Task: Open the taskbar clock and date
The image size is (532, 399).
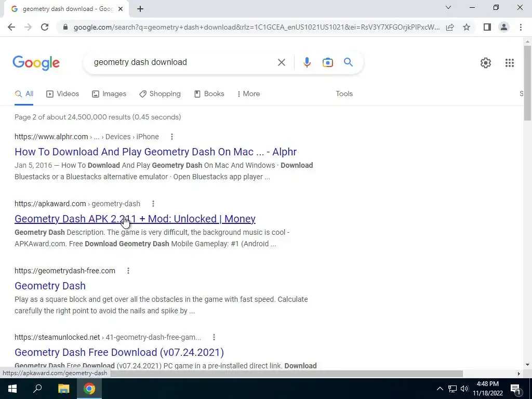Action: point(487,389)
